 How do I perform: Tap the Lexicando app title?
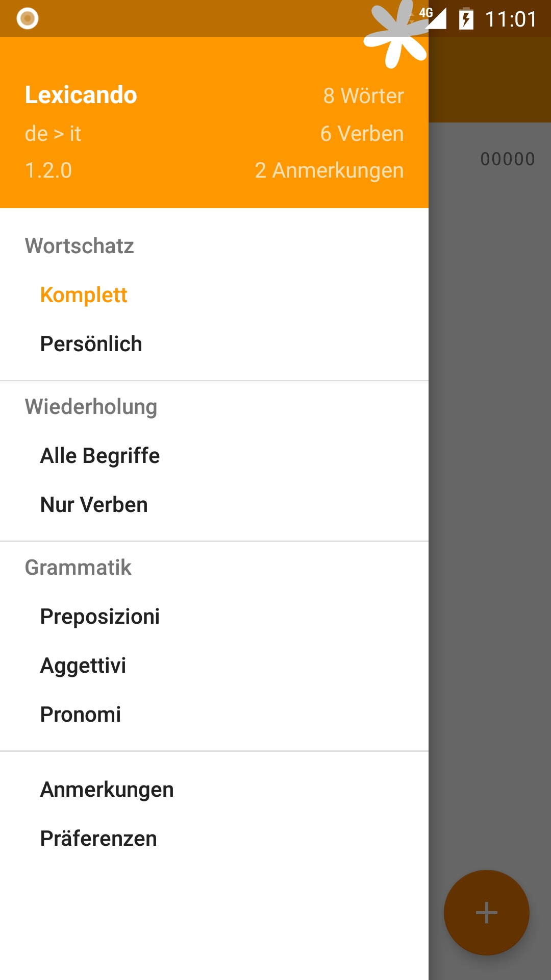point(81,95)
